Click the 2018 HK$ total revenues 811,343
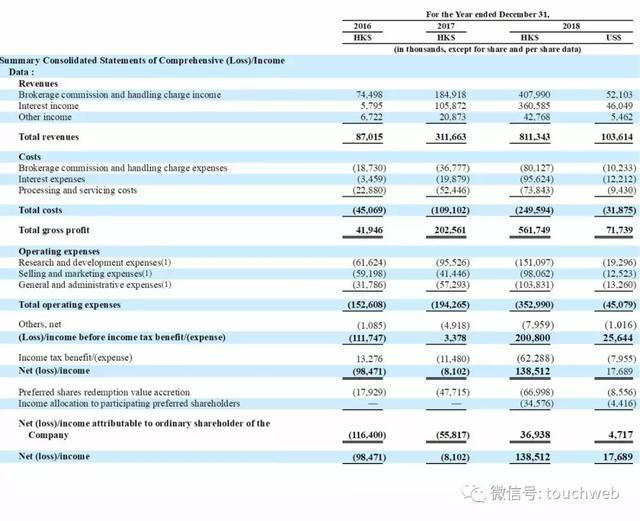640x521 pixels. pyautogui.click(x=534, y=137)
